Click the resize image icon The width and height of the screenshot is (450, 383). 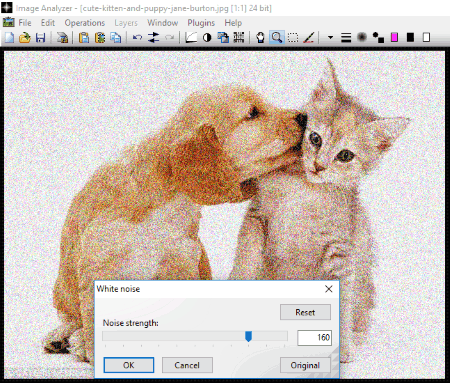pyautogui.click(x=223, y=37)
